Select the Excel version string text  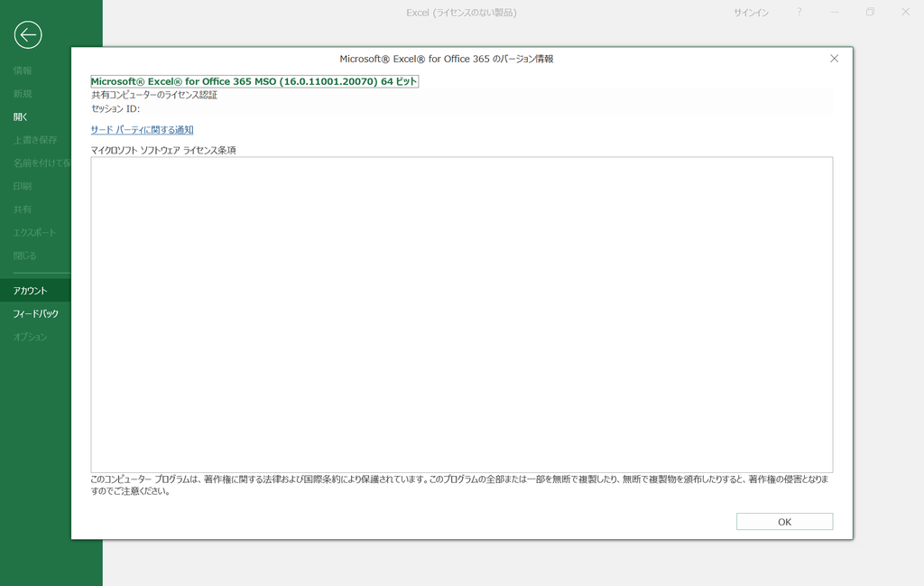254,81
